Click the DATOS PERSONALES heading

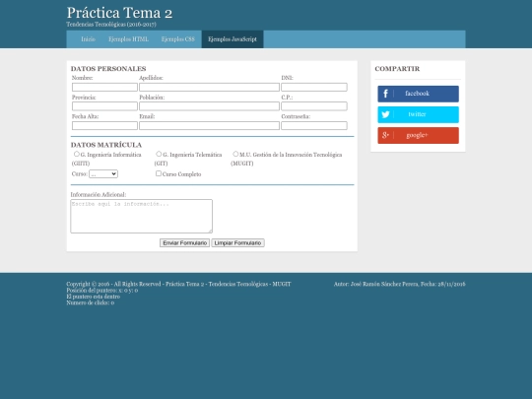[108, 69]
